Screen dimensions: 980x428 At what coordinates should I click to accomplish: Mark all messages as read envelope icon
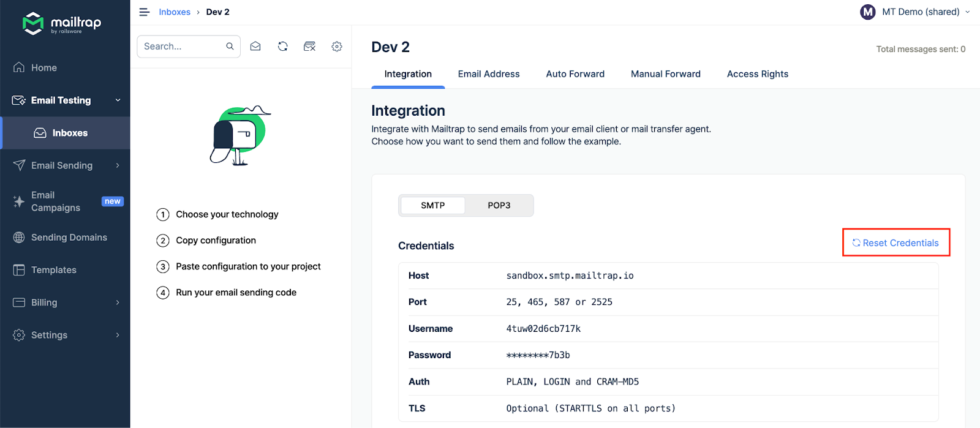pos(255,47)
